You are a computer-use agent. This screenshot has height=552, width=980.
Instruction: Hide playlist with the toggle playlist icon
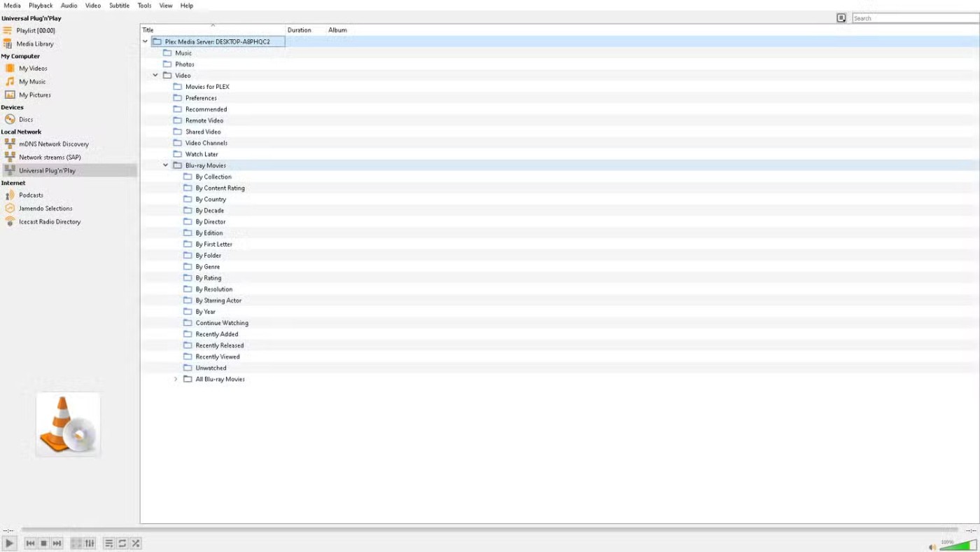point(108,544)
